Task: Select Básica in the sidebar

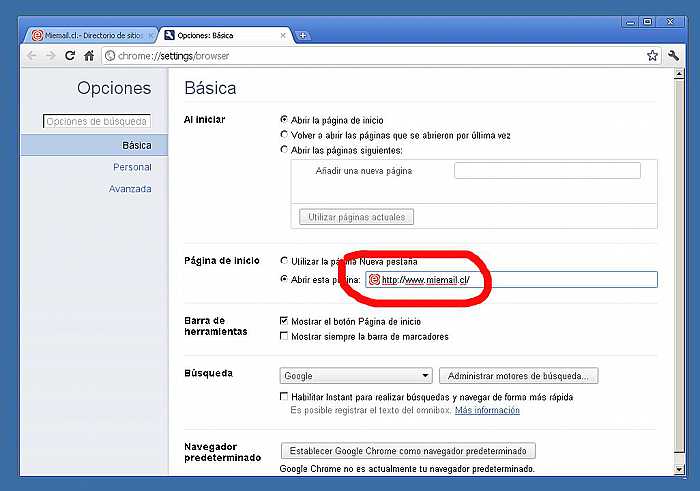Action: [x=94, y=145]
